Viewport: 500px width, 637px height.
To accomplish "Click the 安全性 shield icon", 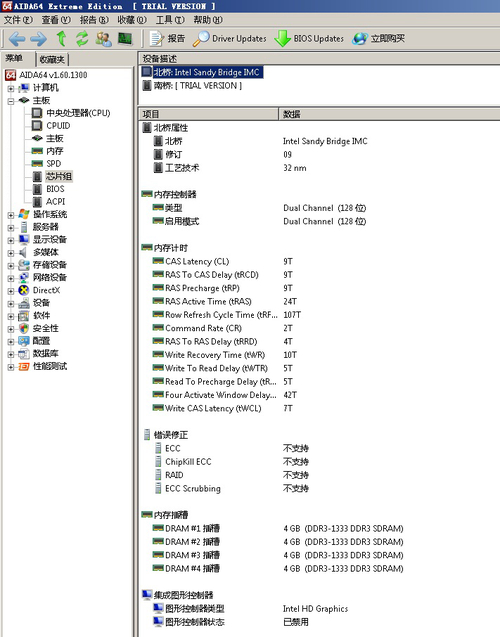I will point(24,328).
